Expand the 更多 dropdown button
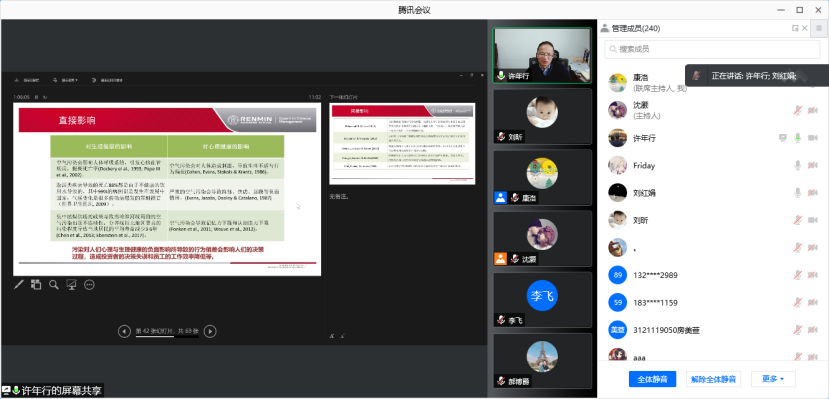Screen dimensions: 829x399 (773, 379)
